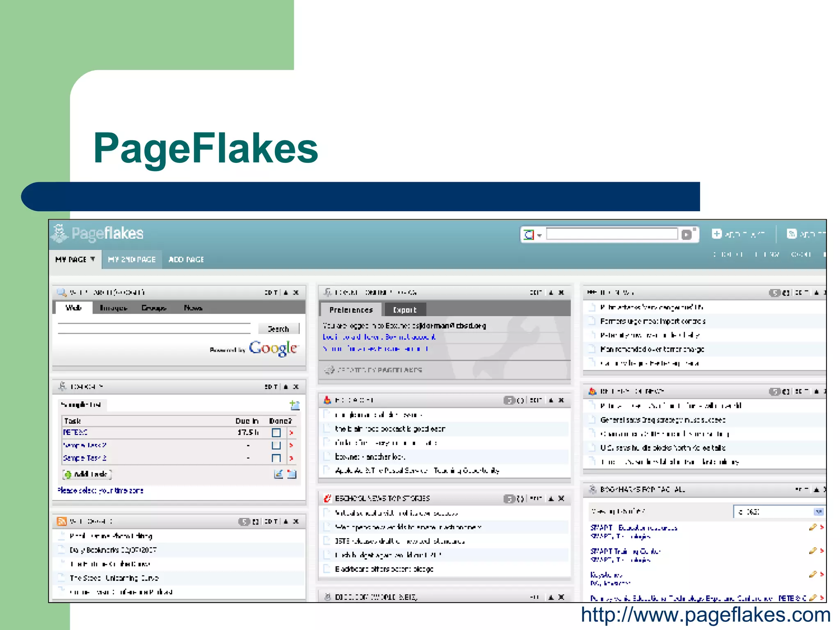The image size is (840, 630).
Task: Open Daily Bookmarks 02/07/2007 feed item
Action: (113, 550)
